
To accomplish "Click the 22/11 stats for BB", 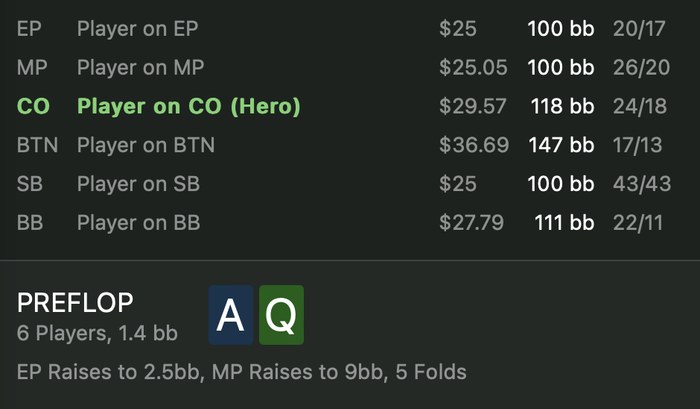I will click(x=637, y=222).
